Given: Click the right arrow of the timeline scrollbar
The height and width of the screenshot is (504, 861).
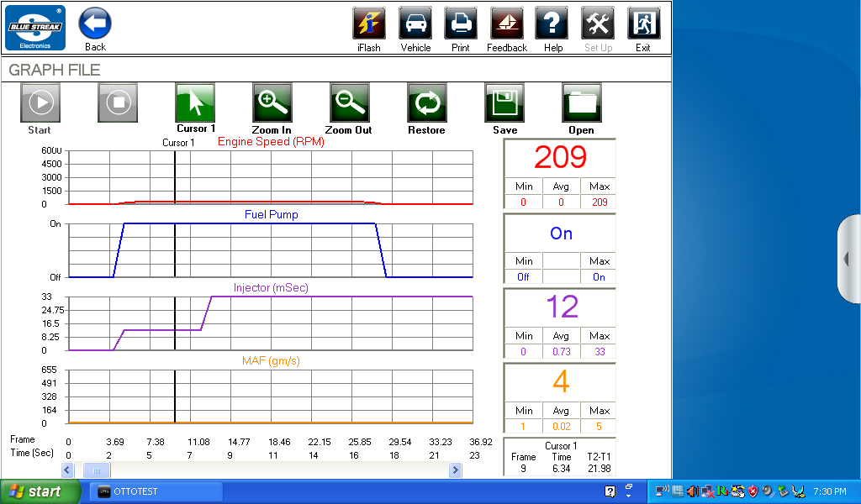Looking at the screenshot, I should pos(455,470).
